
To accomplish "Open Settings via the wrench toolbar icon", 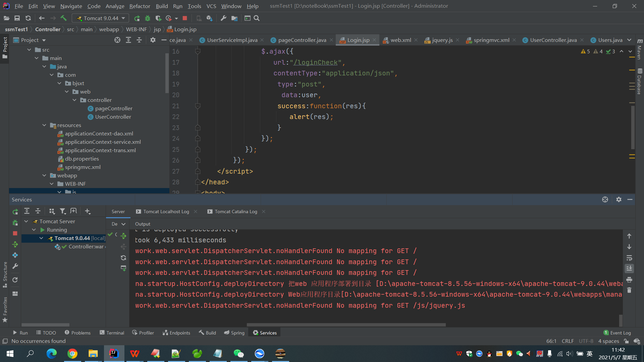I will [223, 18].
